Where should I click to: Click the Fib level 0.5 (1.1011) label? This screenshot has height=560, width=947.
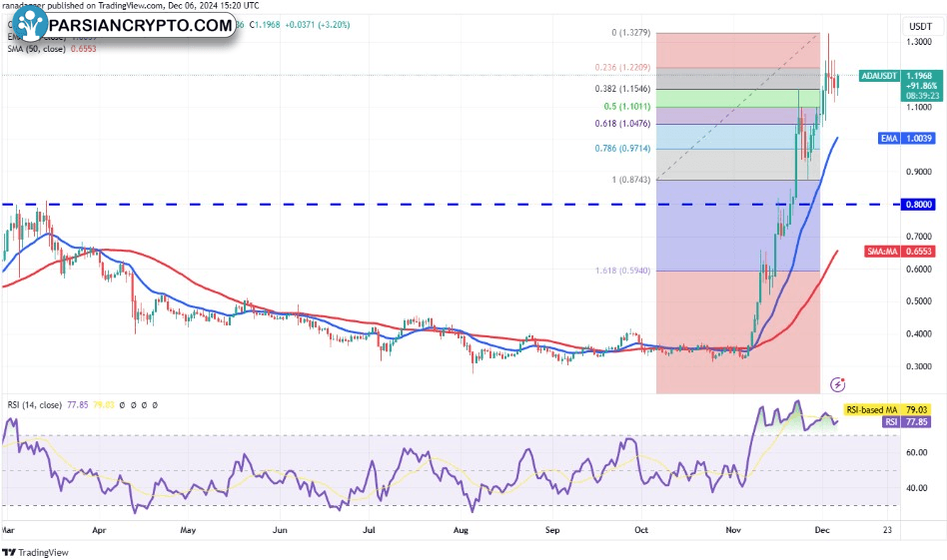(627, 106)
